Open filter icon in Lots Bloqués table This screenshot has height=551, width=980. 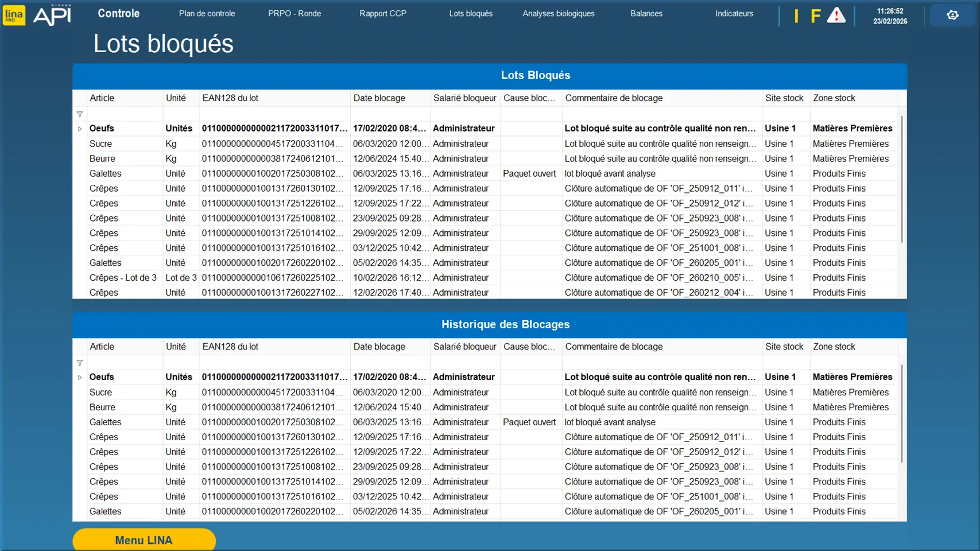(x=80, y=114)
